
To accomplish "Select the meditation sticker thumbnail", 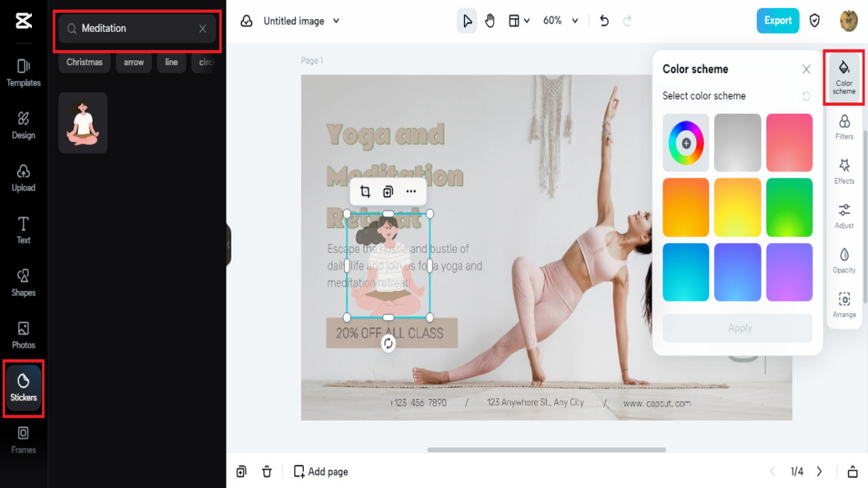I will tap(83, 123).
